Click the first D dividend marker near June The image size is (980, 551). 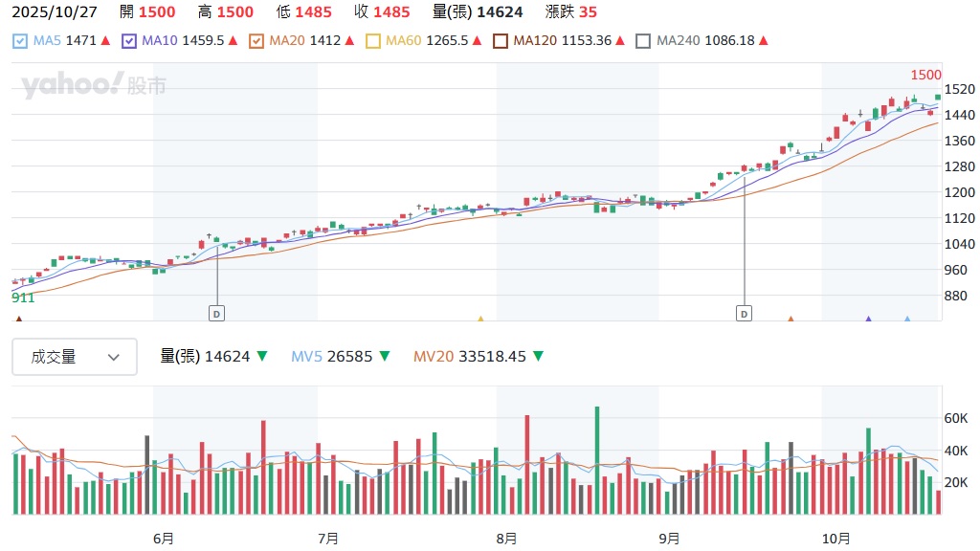[x=216, y=313]
